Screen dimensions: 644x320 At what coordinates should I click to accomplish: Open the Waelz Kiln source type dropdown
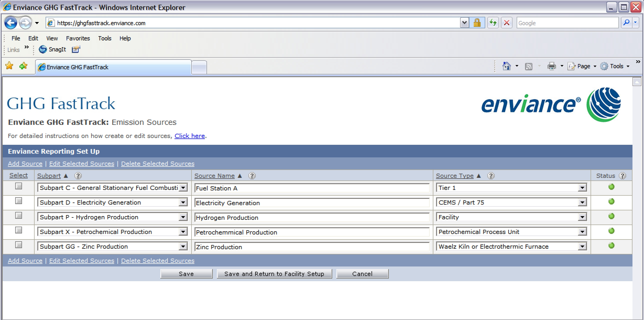click(x=582, y=247)
